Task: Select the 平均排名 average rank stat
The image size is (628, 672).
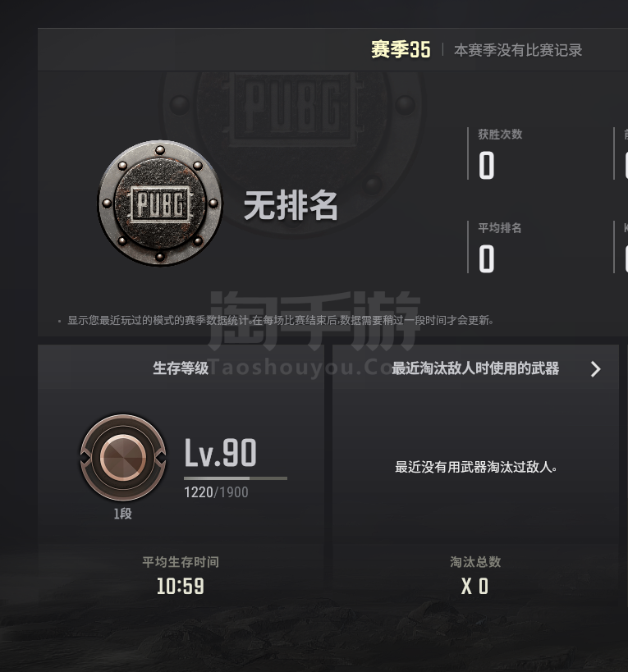Action: click(x=499, y=247)
